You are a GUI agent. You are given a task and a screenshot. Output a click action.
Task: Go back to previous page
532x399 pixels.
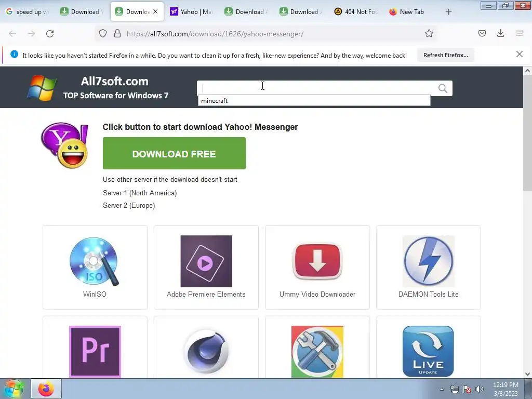point(12,34)
